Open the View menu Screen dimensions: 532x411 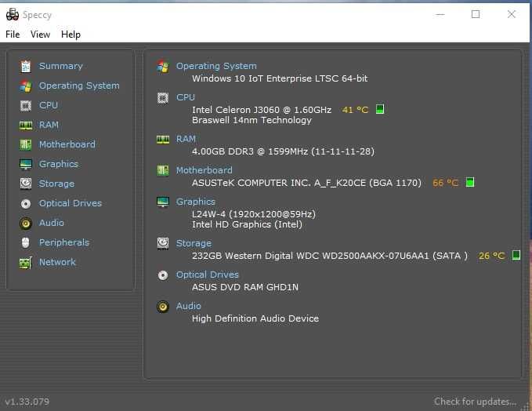pos(40,35)
